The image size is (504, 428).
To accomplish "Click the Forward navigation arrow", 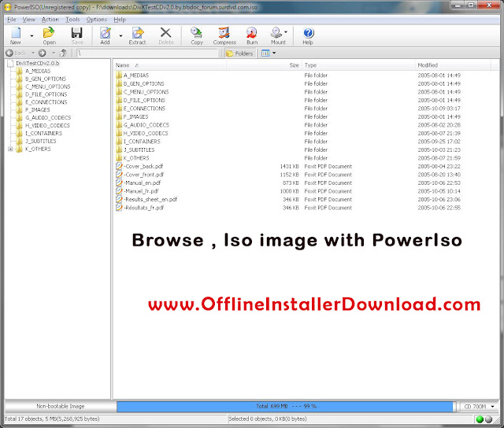I will click(x=42, y=53).
